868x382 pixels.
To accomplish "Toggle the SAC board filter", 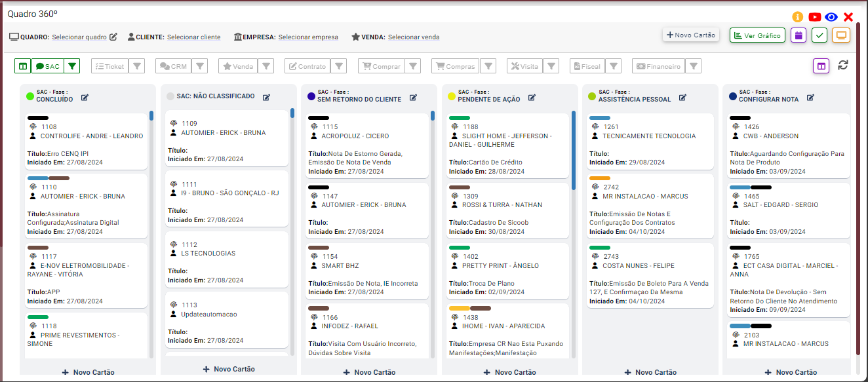I will click(x=47, y=66).
